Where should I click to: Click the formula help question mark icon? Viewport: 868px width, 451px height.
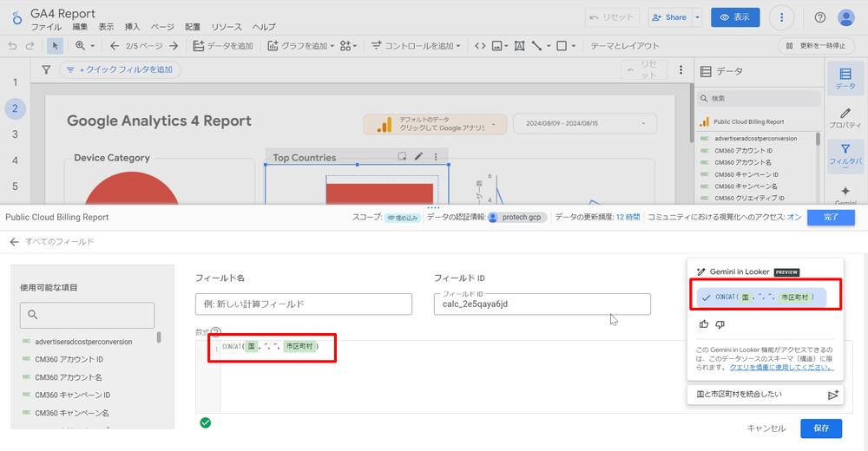click(216, 331)
